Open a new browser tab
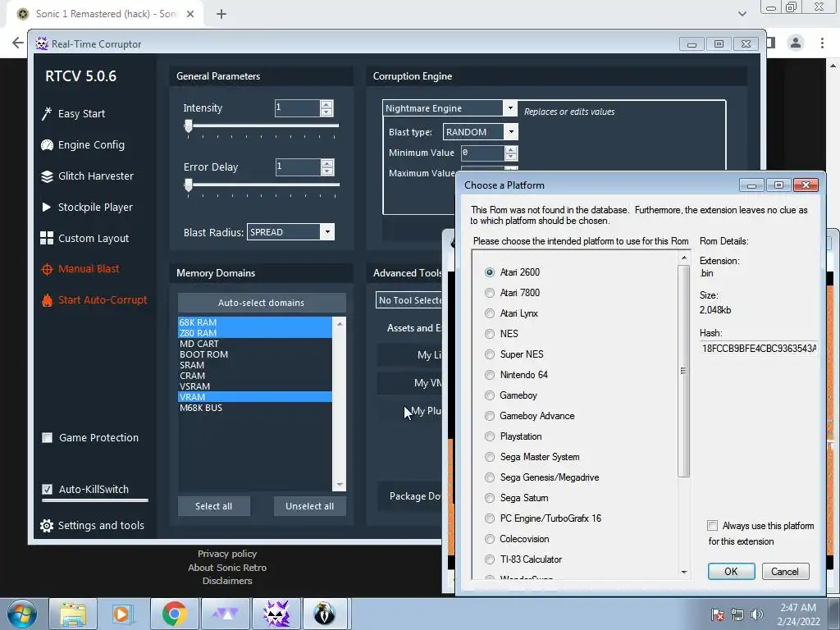The width and height of the screenshot is (840, 630). tap(221, 14)
